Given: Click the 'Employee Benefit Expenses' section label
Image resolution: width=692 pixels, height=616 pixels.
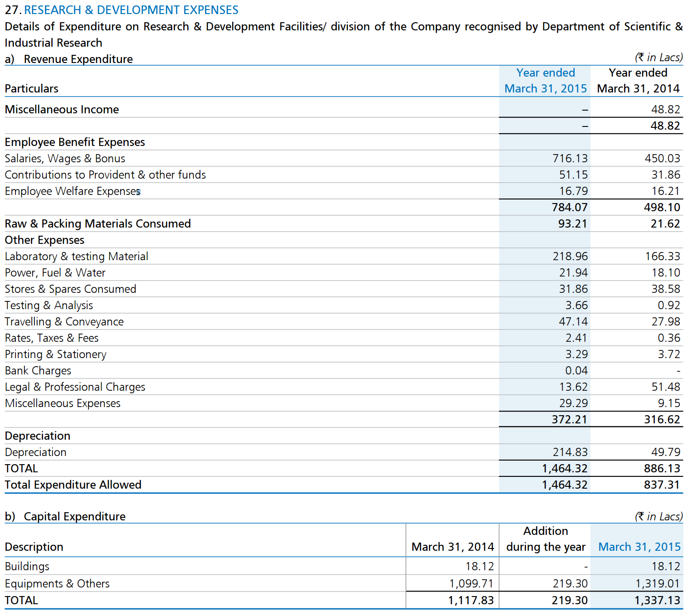Looking at the screenshot, I should coord(75,142).
